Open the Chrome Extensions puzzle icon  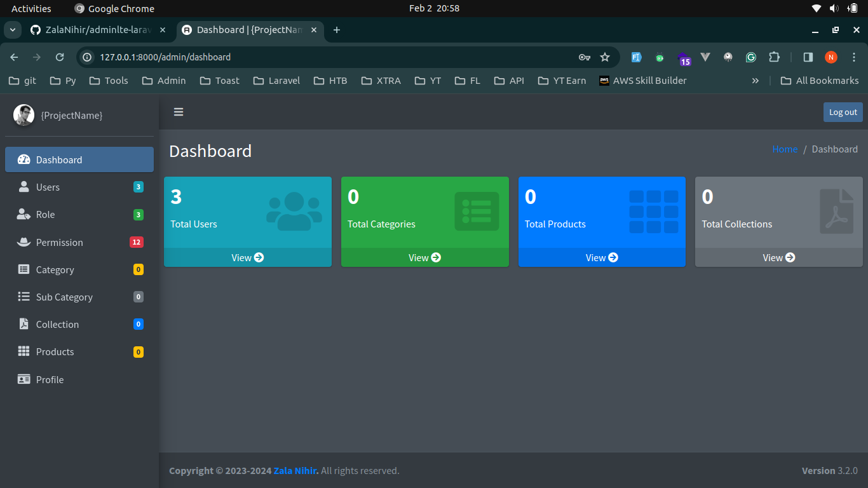click(774, 57)
